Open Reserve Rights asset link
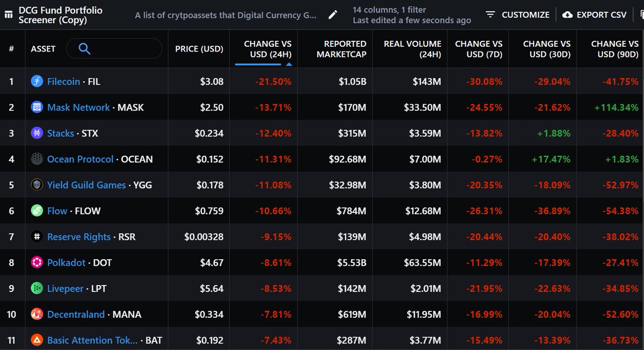This screenshot has width=644, height=350. [x=79, y=237]
